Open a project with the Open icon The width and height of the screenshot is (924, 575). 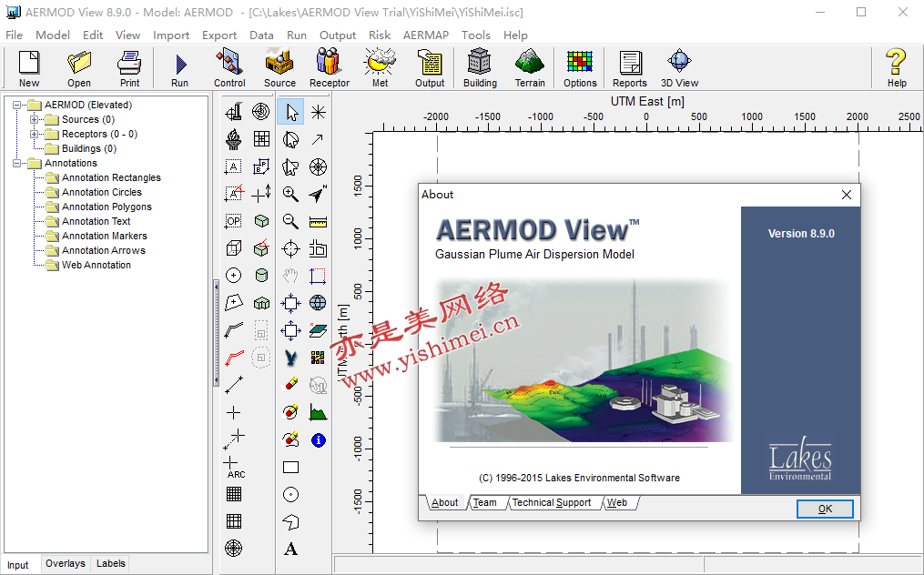click(x=79, y=68)
